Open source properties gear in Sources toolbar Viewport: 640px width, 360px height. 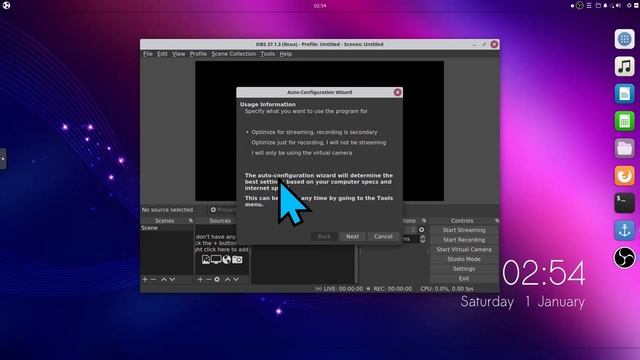tap(217, 280)
